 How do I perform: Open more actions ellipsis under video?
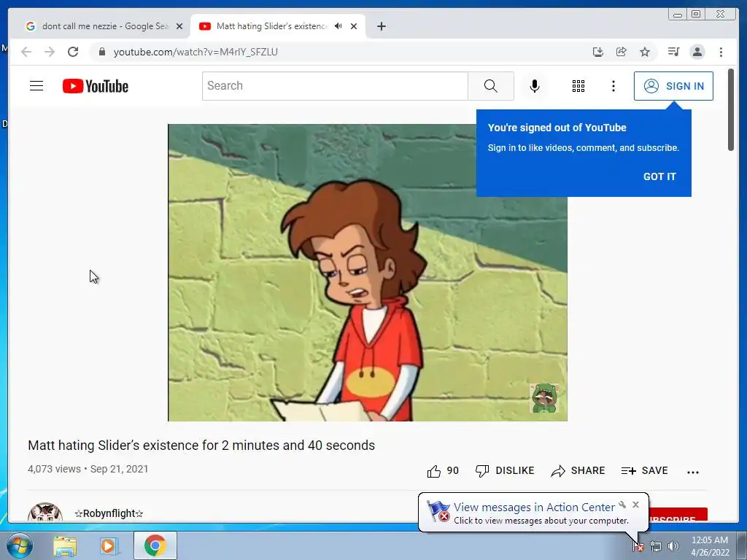(x=693, y=472)
